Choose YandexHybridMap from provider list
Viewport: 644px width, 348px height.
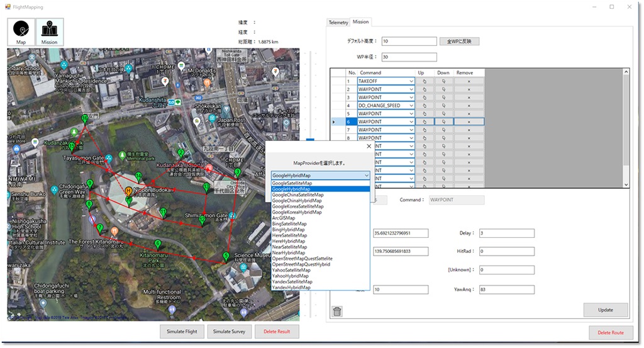[x=320, y=288]
